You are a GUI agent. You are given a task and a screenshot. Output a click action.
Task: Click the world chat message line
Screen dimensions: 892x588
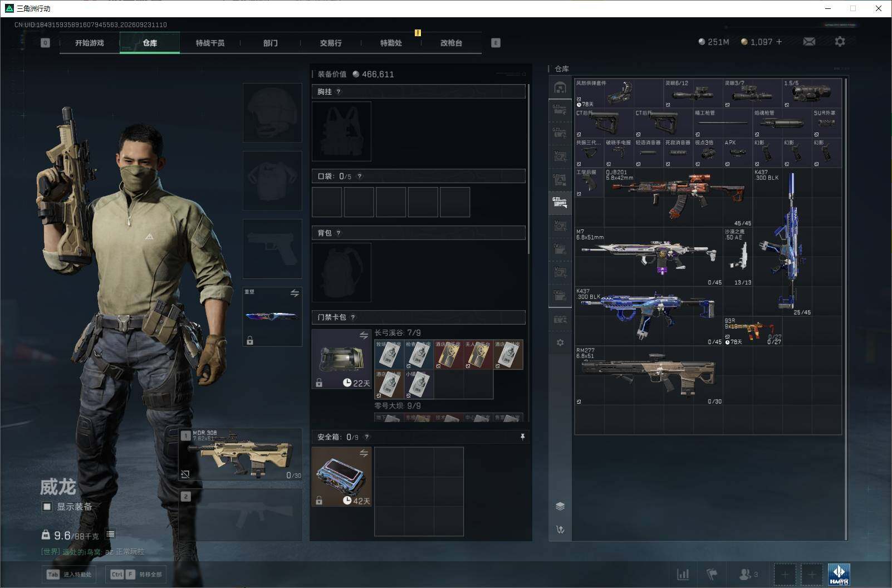(x=92, y=552)
